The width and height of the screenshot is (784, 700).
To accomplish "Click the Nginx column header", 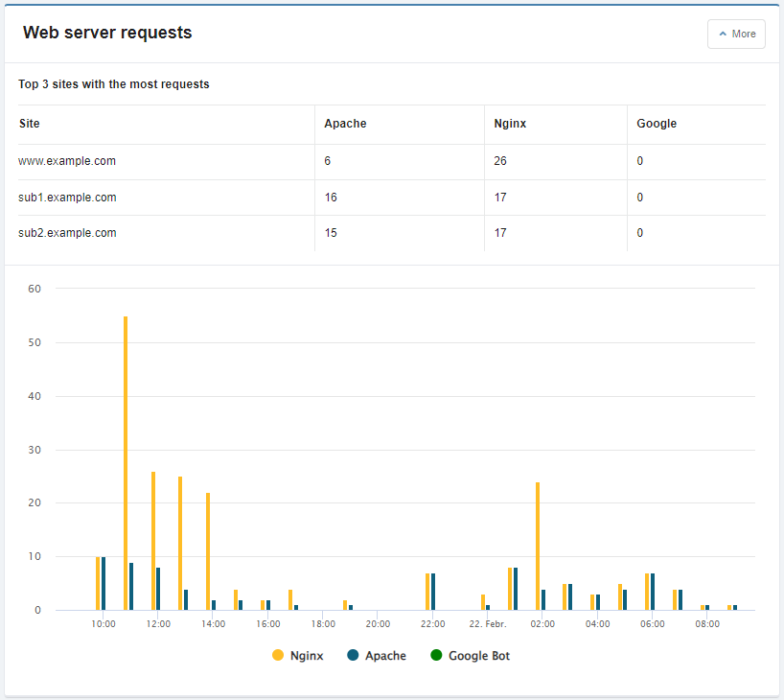I will coord(510,124).
